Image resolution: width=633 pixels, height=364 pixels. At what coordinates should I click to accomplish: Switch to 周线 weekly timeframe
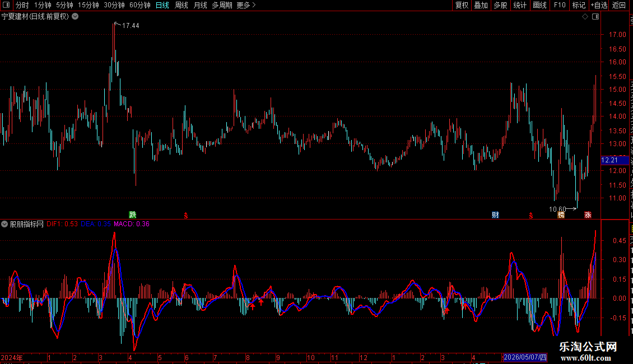pyautogui.click(x=181, y=5)
